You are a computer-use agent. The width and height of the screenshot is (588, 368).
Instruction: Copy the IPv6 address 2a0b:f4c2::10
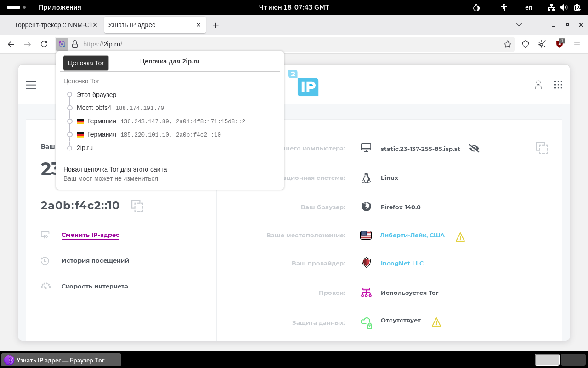137,206
